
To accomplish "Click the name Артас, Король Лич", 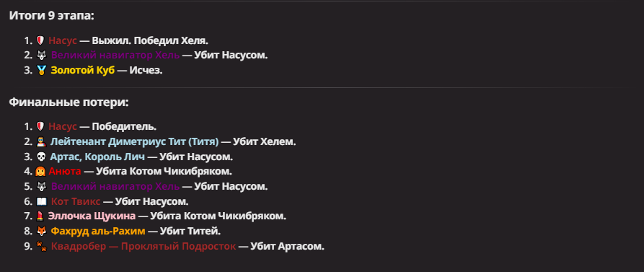I will (x=97, y=157).
